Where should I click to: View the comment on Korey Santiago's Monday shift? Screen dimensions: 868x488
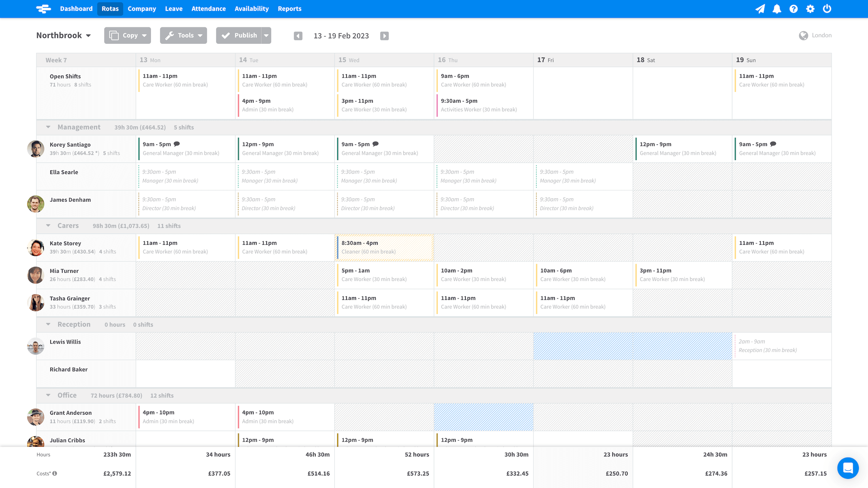click(177, 143)
